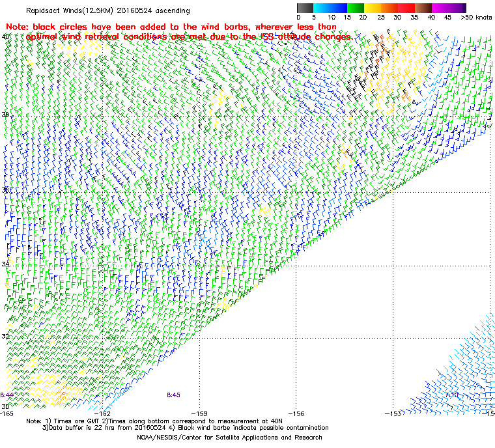This screenshot has height=448, width=495.
Task: Click the orange 25-30 knots legend swatch
Action: (389, 8)
